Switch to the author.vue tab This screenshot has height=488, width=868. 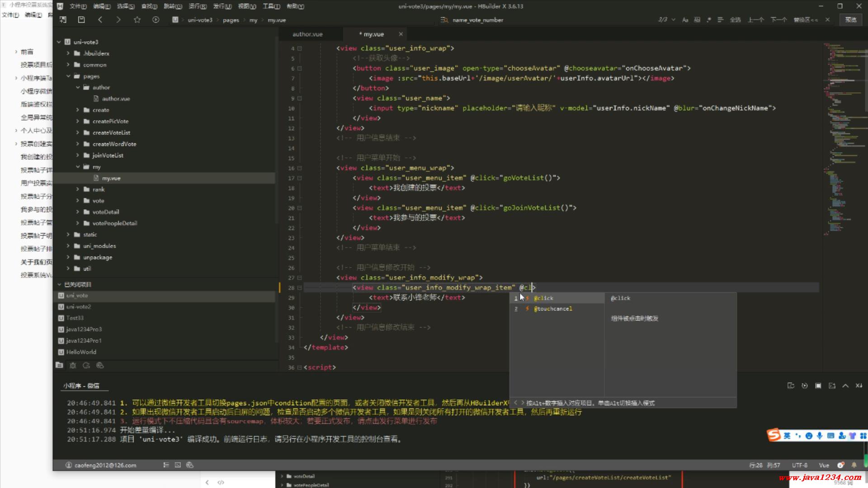pyautogui.click(x=307, y=34)
